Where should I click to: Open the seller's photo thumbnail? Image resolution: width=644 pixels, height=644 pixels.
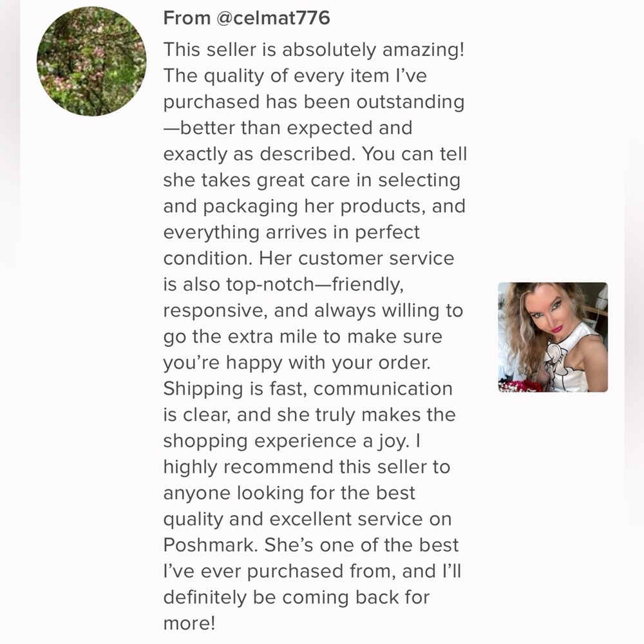(553, 337)
